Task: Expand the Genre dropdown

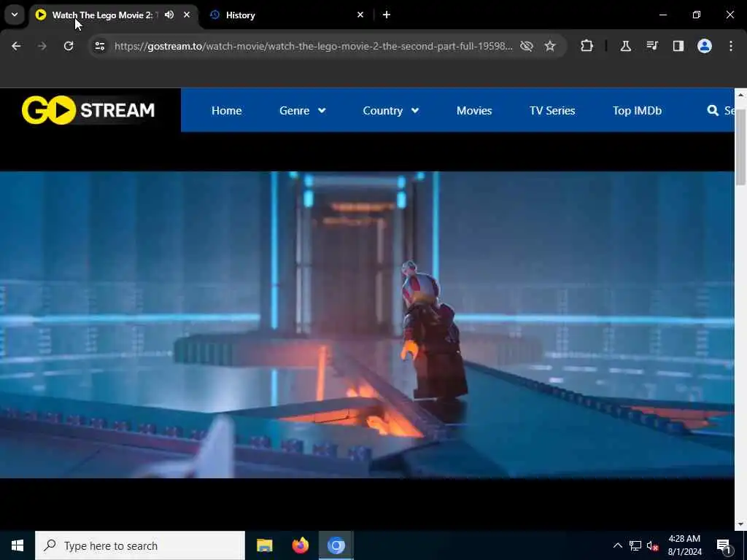Action: (x=303, y=111)
